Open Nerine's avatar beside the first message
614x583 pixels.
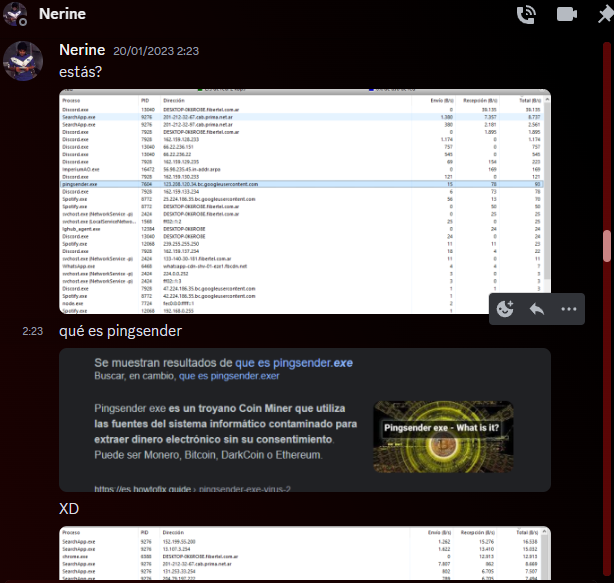(23, 62)
